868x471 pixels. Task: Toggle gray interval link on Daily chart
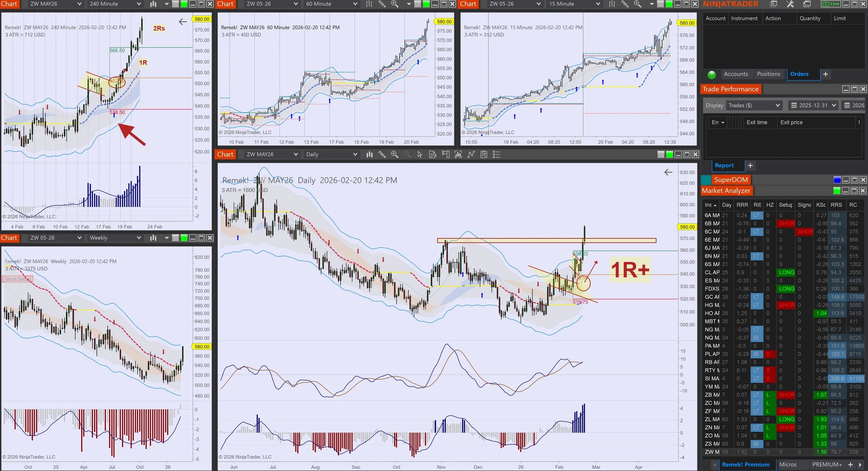(661, 154)
